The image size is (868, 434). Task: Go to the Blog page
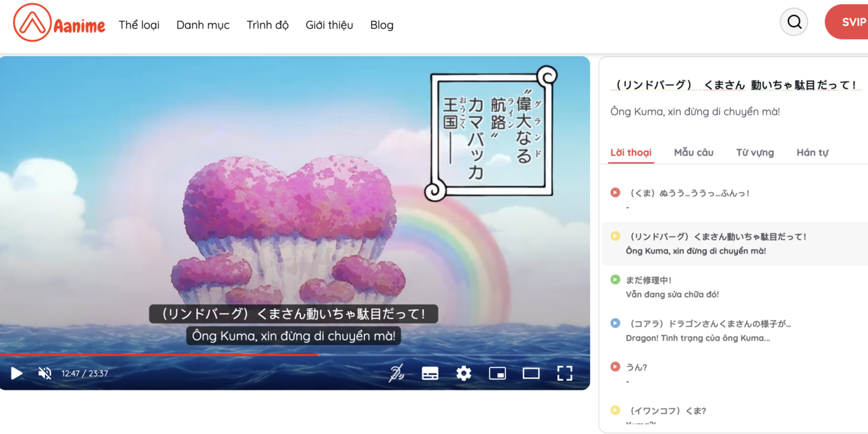(x=382, y=25)
